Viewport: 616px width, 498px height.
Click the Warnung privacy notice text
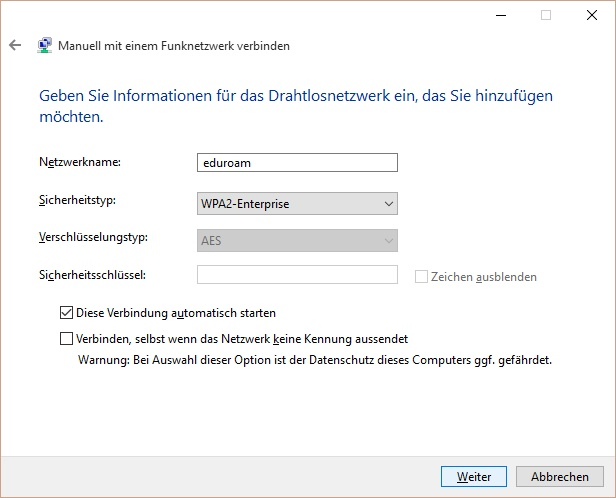(315, 360)
